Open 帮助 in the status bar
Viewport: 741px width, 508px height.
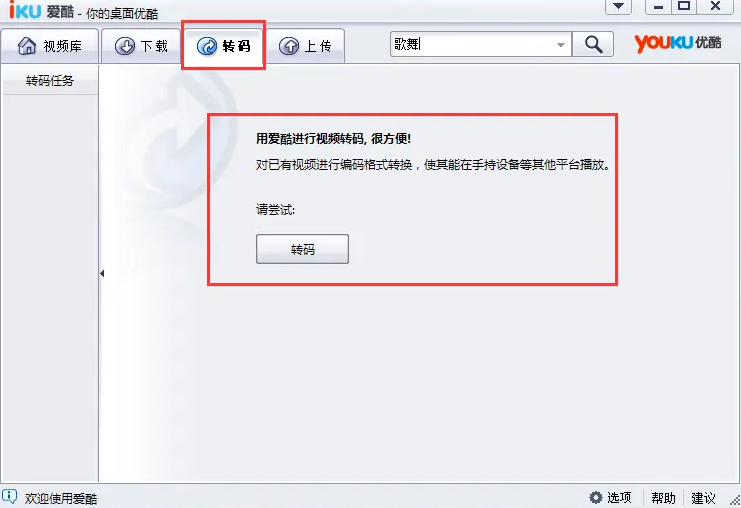pos(663,498)
